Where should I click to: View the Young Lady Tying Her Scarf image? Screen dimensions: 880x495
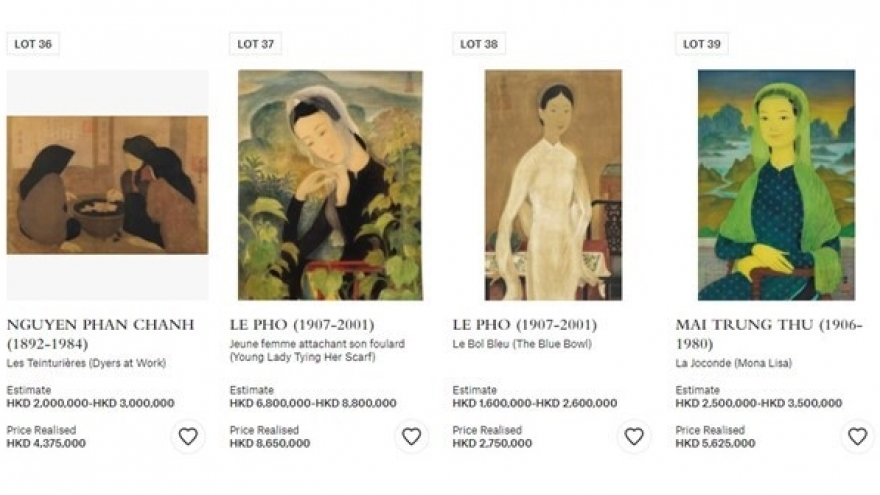click(x=330, y=185)
